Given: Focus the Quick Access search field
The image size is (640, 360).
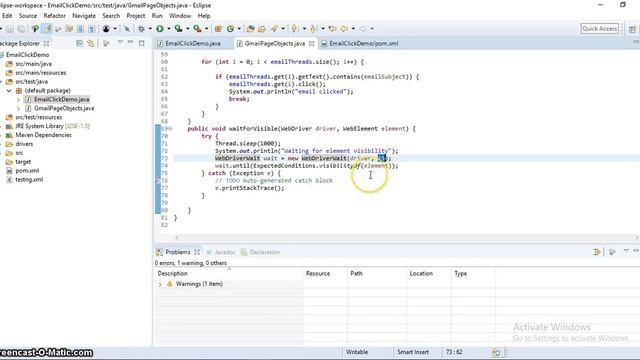Looking at the screenshot, I should (600, 29).
